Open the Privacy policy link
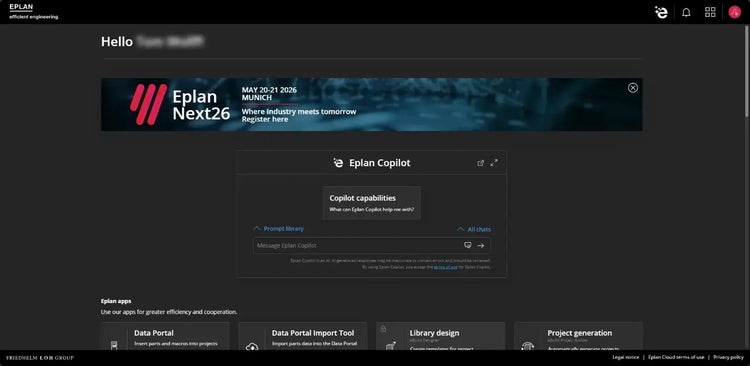This screenshot has width=750, height=366. 728,357
